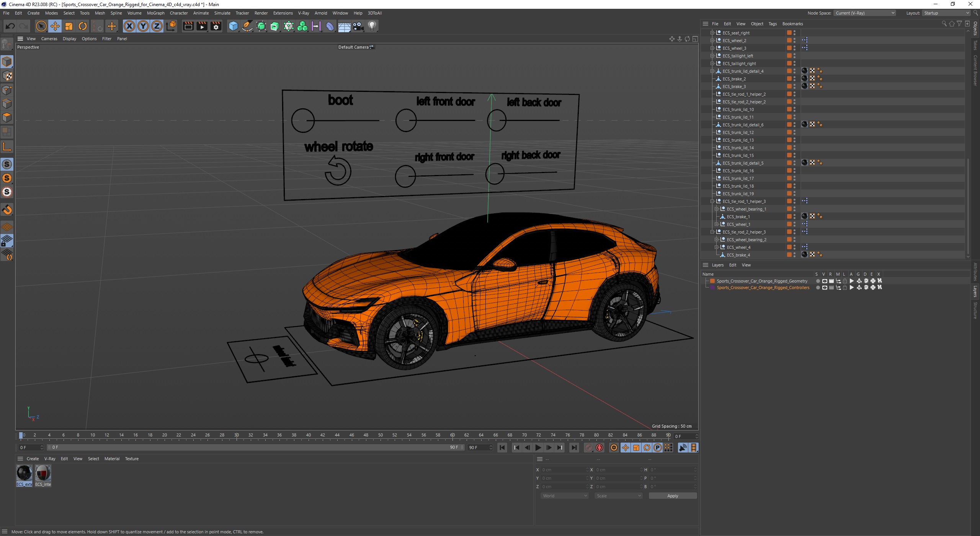The image size is (980, 536).
Task: Click the Render View clapperboard icon
Action: pos(188,26)
